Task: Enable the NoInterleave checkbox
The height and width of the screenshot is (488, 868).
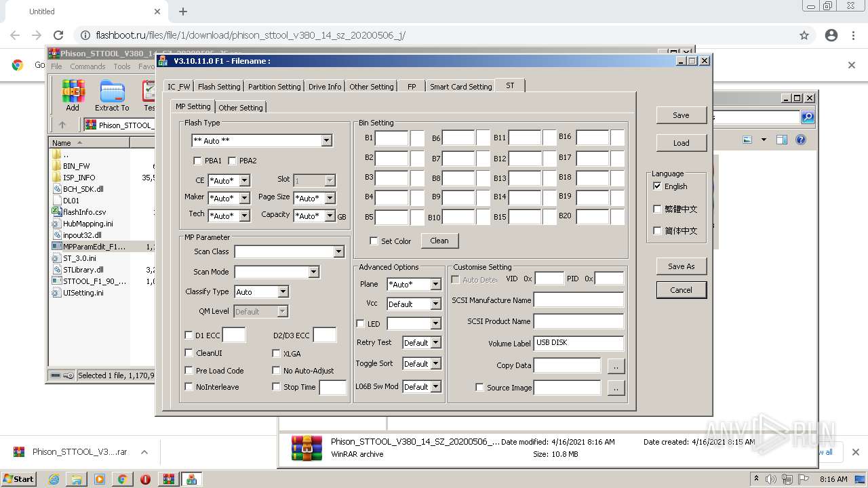Action: point(189,387)
